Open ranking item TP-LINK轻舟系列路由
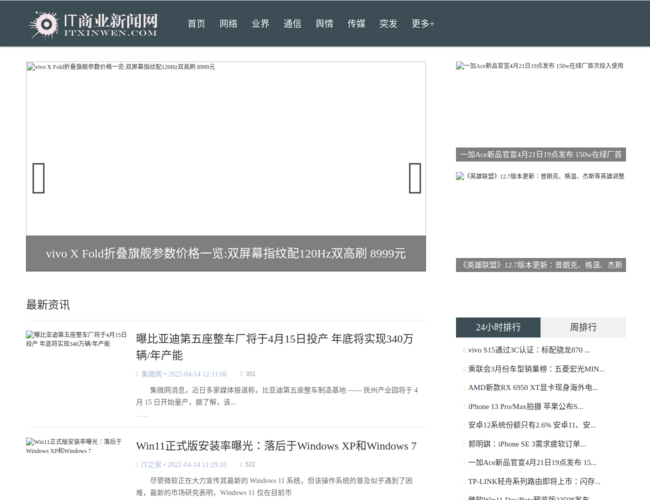The image size is (650, 500). [x=534, y=481]
